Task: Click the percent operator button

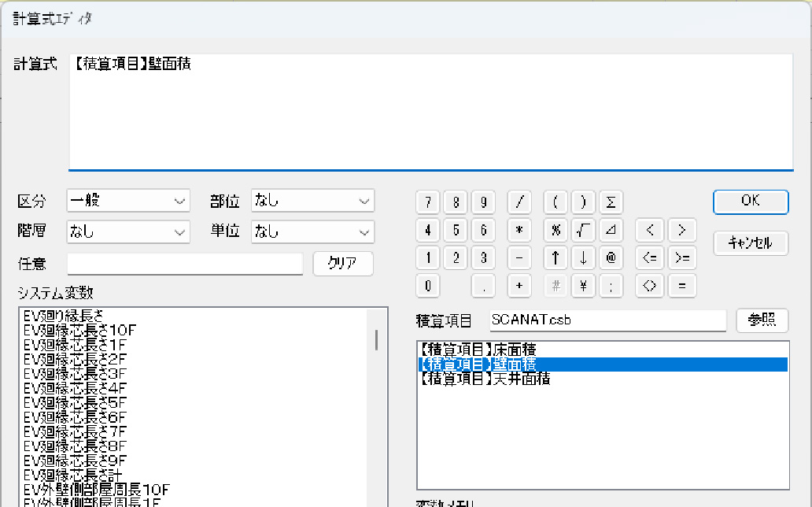Action: [555, 230]
